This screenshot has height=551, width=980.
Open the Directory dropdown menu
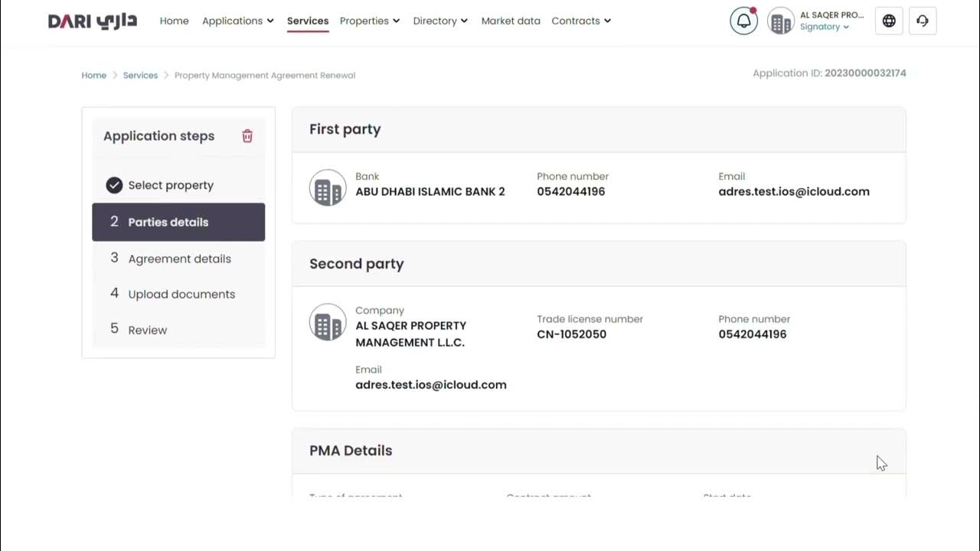tap(440, 21)
